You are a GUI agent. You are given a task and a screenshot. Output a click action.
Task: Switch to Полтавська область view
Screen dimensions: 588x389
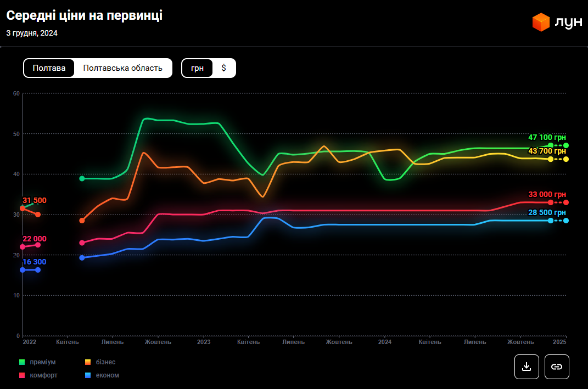coord(122,68)
